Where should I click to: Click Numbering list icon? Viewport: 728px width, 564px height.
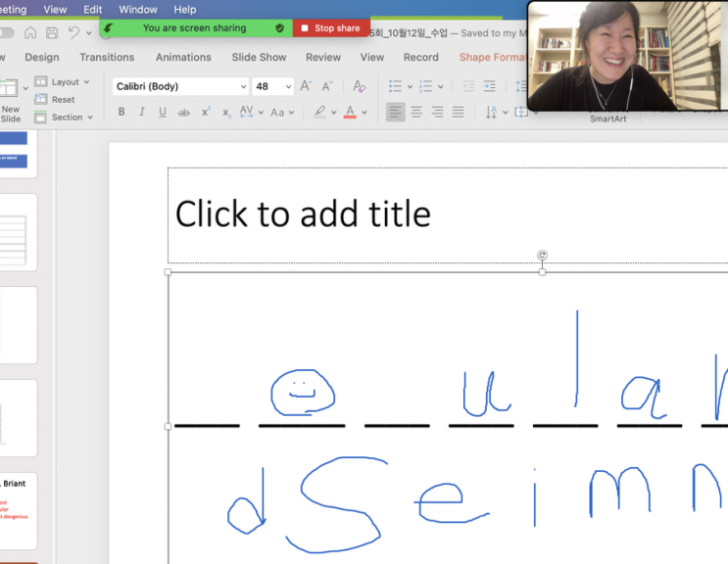click(x=425, y=86)
